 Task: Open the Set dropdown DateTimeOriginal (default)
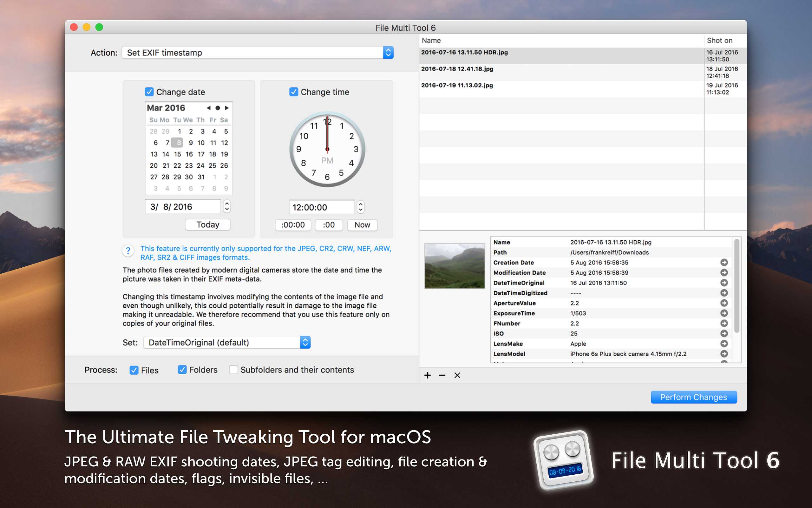(227, 342)
